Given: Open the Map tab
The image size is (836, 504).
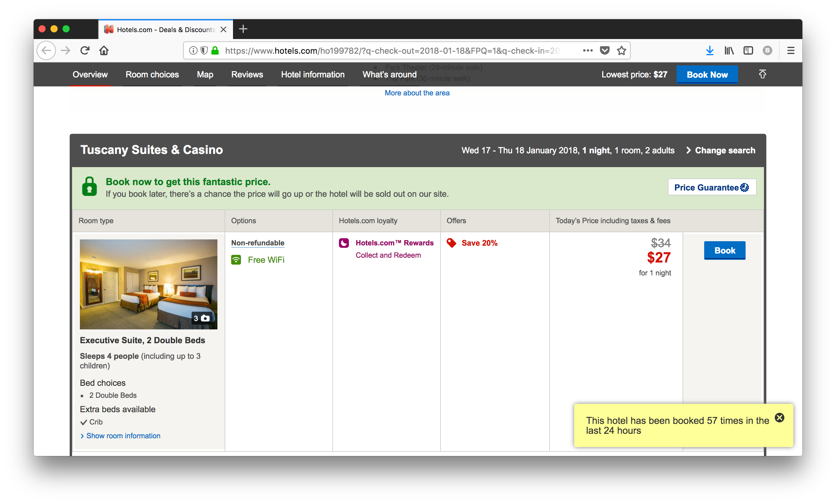Looking at the screenshot, I should [205, 75].
